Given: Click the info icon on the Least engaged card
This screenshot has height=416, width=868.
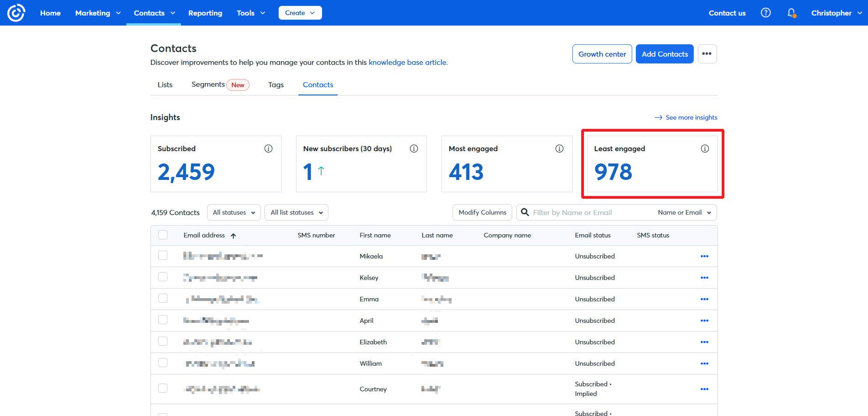Looking at the screenshot, I should tap(705, 148).
